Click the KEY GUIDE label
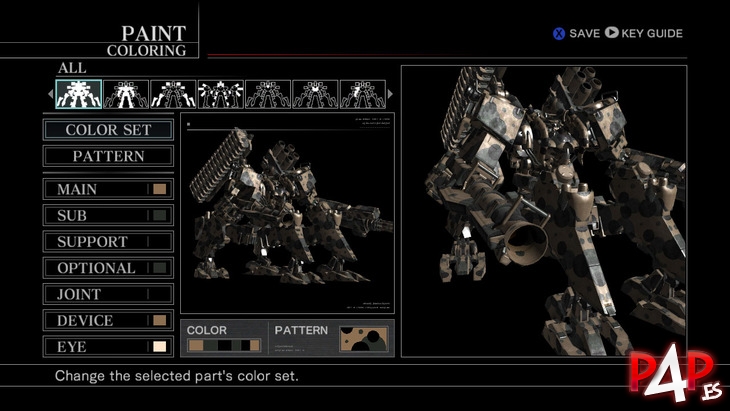730x411 pixels. pyautogui.click(x=652, y=34)
